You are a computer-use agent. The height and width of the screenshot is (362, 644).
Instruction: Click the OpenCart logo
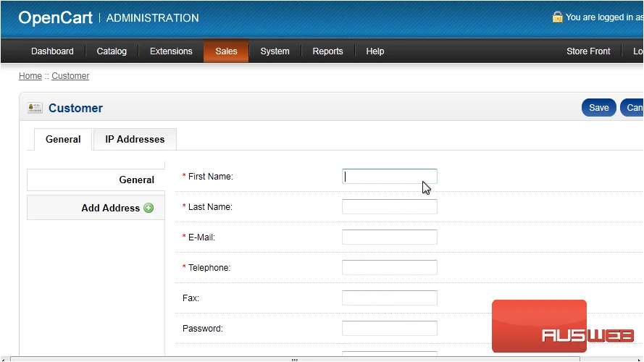(56, 17)
